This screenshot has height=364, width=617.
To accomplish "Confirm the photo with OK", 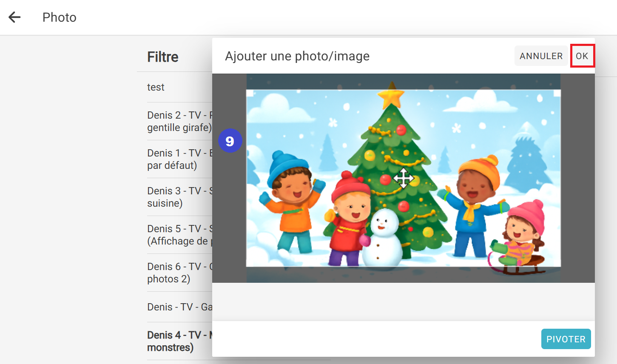I will coord(582,56).
